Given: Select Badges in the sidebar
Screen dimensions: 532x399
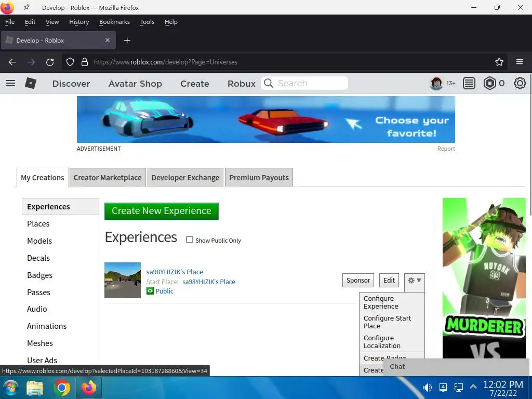Looking at the screenshot, I should pyautogui.click(x=39, y=275).
